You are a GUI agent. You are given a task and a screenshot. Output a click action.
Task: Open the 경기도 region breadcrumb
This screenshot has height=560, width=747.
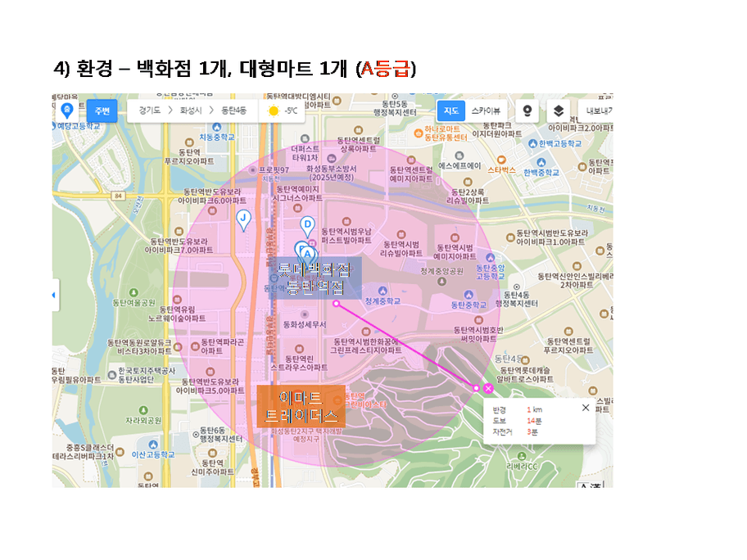pyautogui.click(x=150, y=111)
